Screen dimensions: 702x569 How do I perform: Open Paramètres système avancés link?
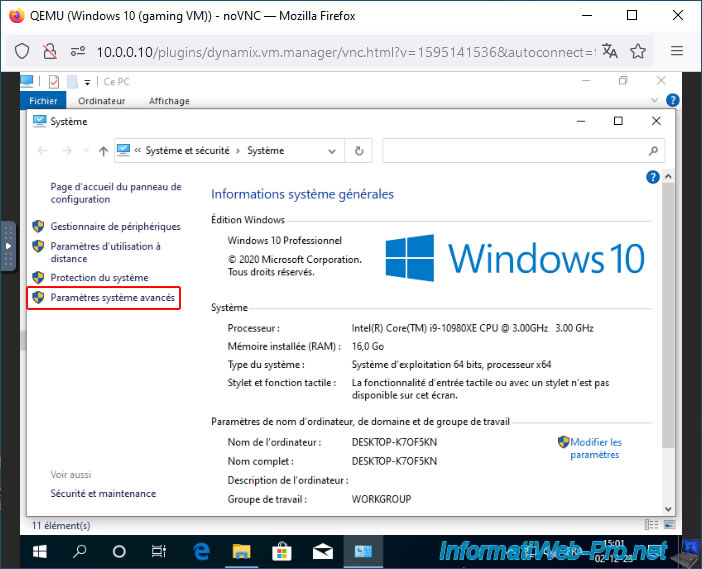(x=112, y=298)
